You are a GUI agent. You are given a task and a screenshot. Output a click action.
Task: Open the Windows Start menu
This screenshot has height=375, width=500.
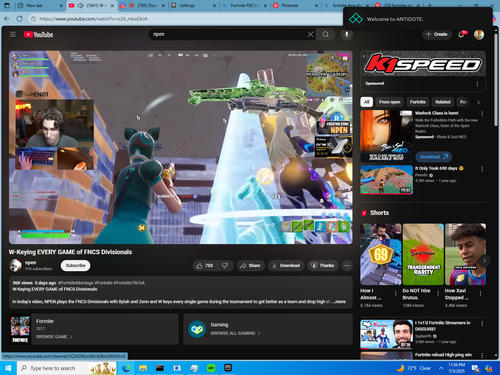8,368
